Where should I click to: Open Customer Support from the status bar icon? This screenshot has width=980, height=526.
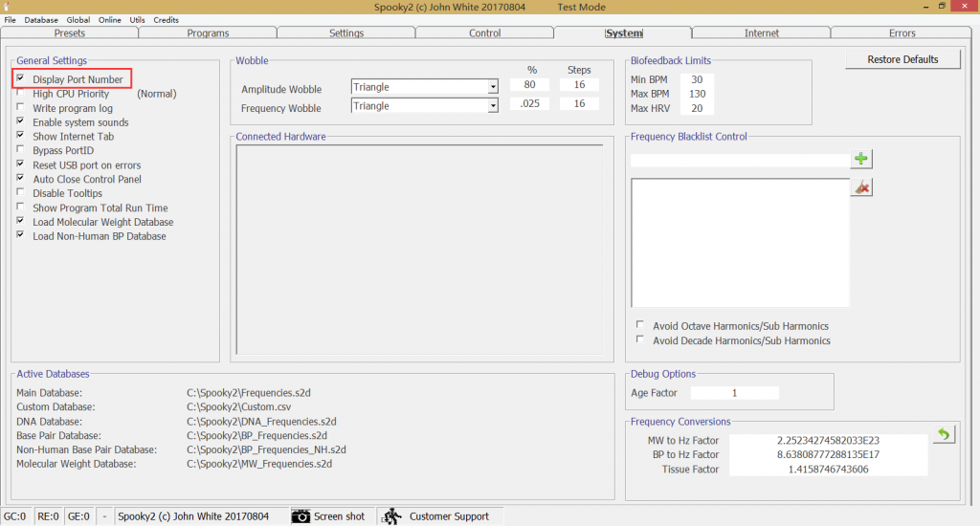coord(391,516)
